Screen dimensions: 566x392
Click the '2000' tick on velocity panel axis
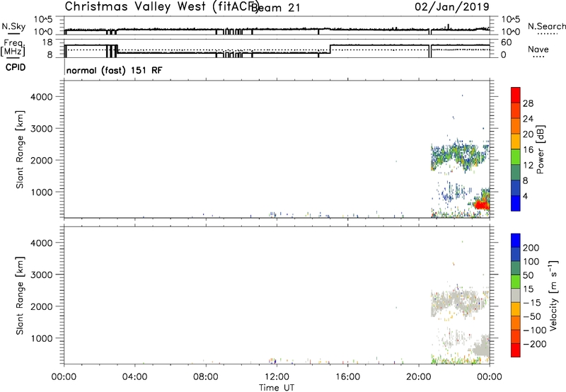(42, 306)
